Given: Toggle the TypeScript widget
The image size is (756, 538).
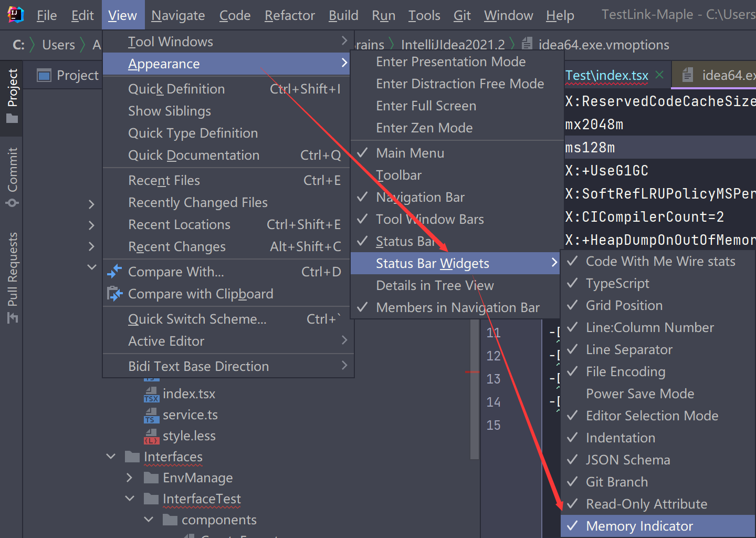Looking at the screenshot, I should [x=658, y=283].
